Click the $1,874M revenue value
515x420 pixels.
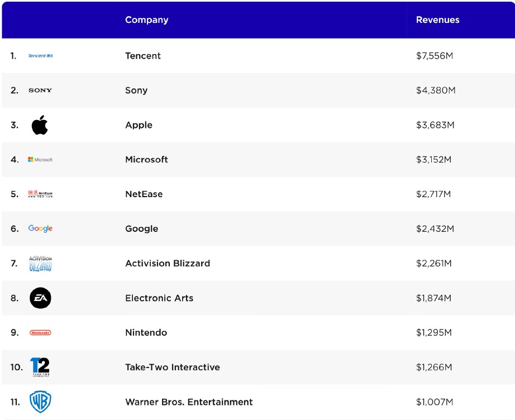pyautogui.click(x=434, y=298)
